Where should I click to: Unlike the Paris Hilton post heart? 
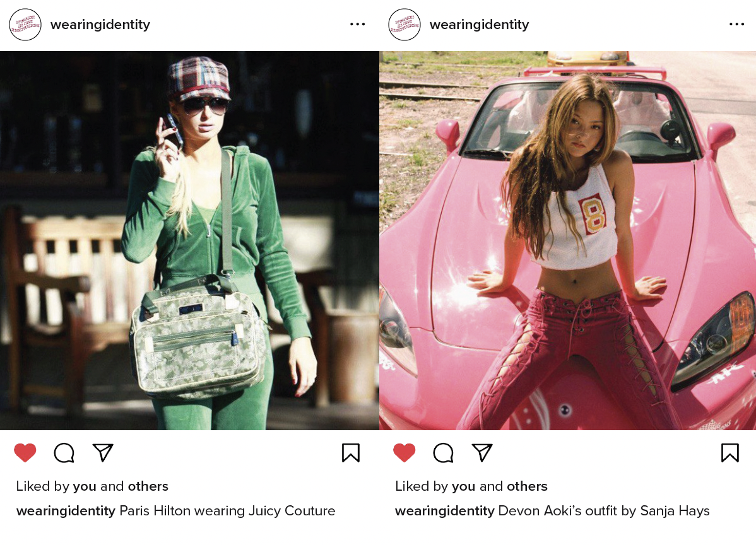pyautogui.click(x=25, y=452)
